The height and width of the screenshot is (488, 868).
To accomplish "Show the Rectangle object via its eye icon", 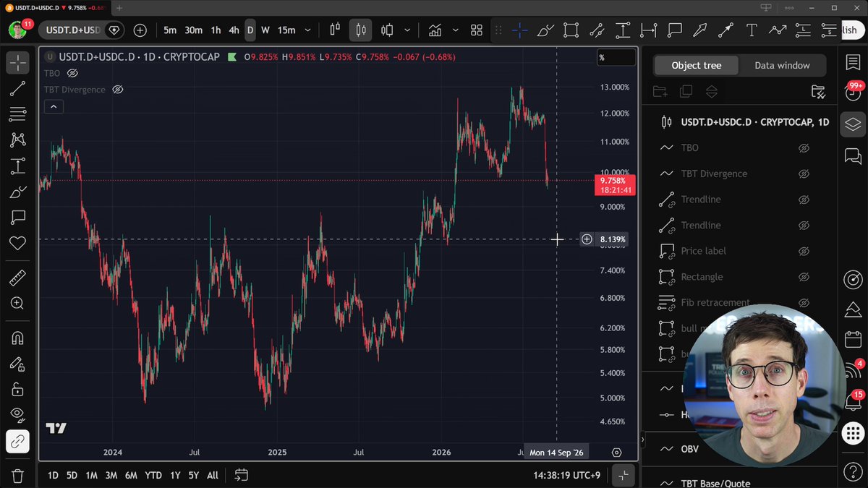I will coord(803,277).
